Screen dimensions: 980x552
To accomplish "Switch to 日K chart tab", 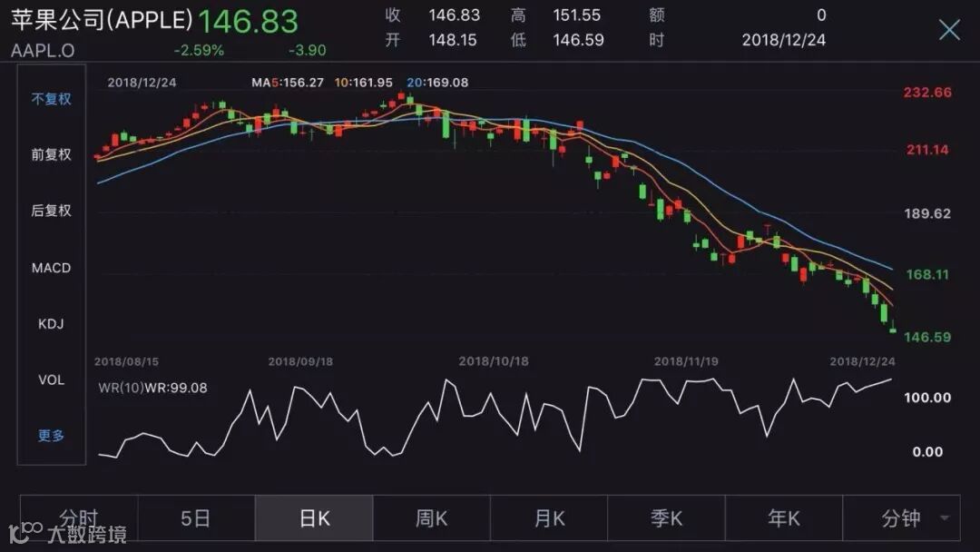I will pos(314,518).
